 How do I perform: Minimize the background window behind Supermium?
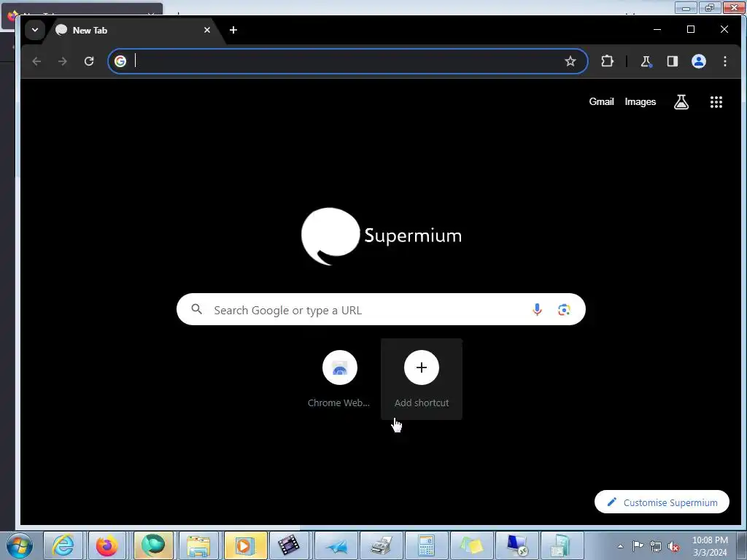coord(686,7)
